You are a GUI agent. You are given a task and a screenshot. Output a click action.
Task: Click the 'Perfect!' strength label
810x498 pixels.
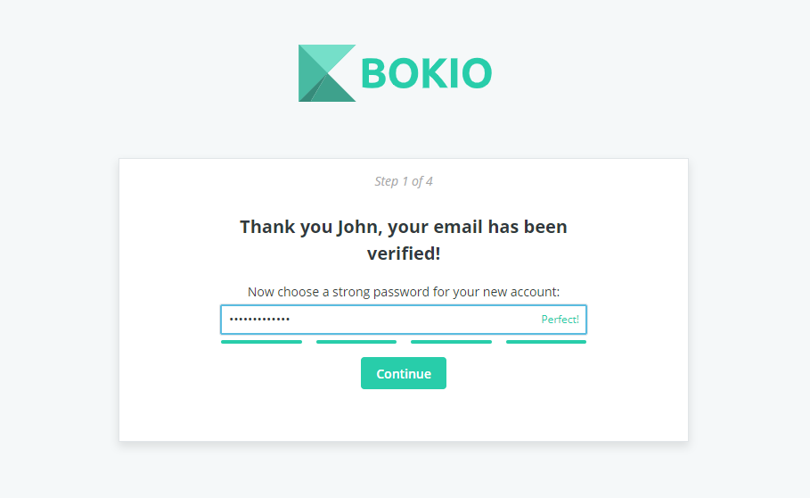click(560, 319)
